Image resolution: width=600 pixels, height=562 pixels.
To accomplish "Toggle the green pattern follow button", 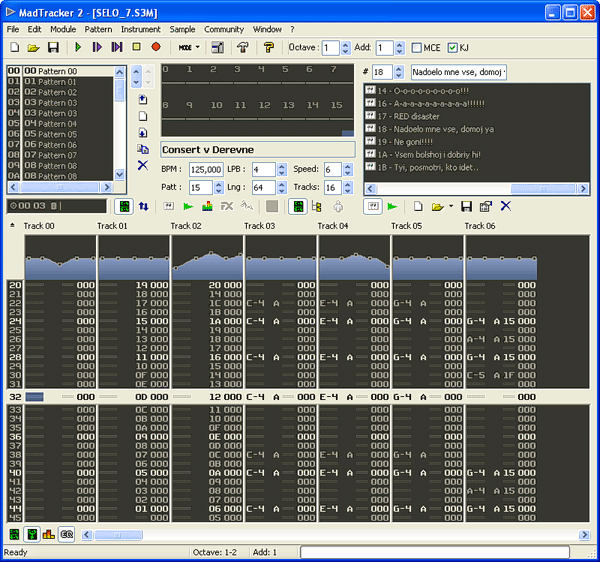I will (x=125, y=206).
